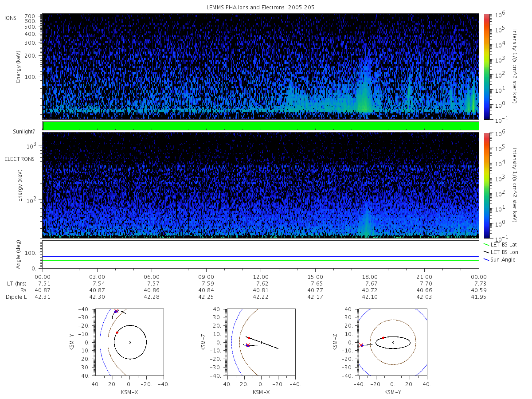
Task: Click the electrons intensity color scale bar
Action: (x=486, y=185)
